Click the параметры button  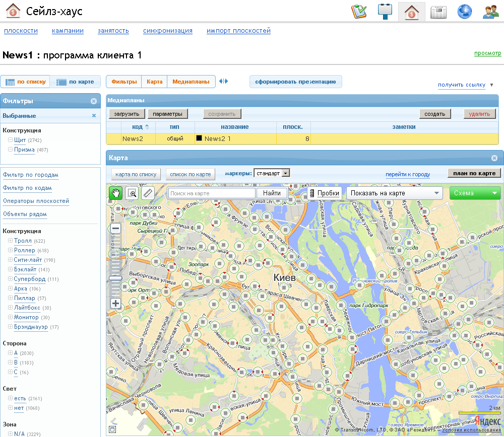point(167,114)
